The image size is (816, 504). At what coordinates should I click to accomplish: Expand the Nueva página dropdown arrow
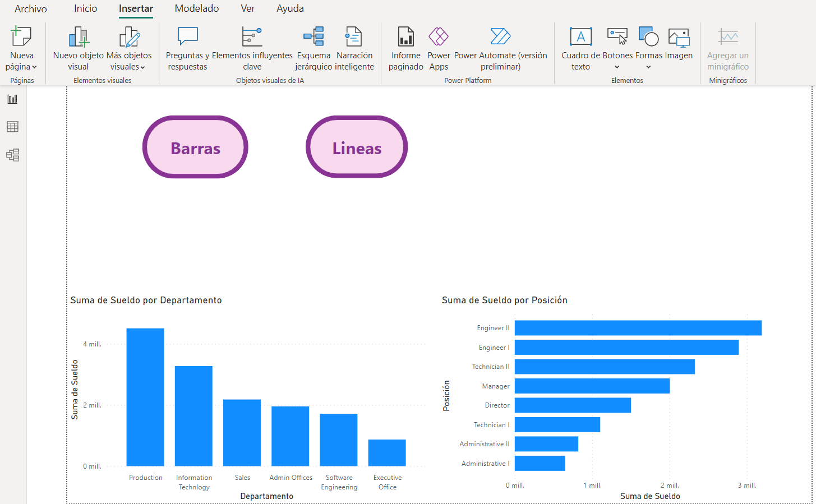click(34, 67)
